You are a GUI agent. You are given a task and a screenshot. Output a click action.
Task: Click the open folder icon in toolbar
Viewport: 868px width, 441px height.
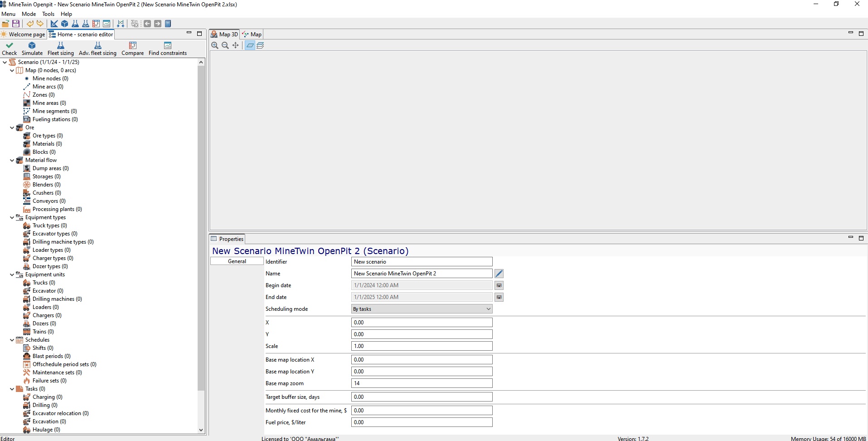point(5,24)
